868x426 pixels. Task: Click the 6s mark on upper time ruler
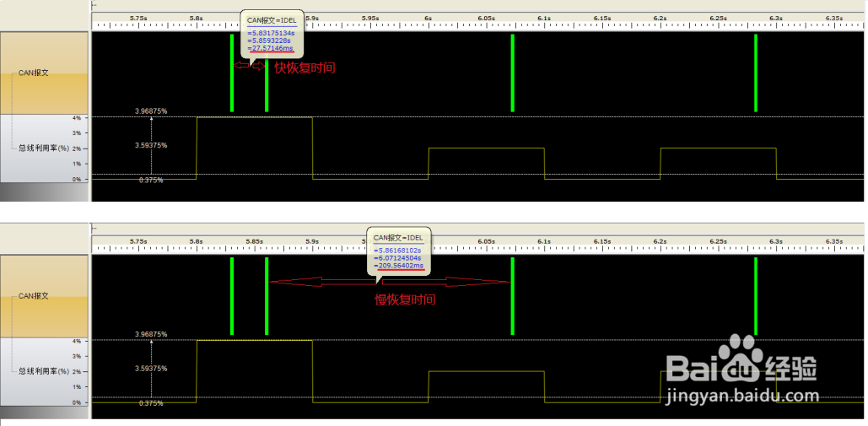[428, 19]
